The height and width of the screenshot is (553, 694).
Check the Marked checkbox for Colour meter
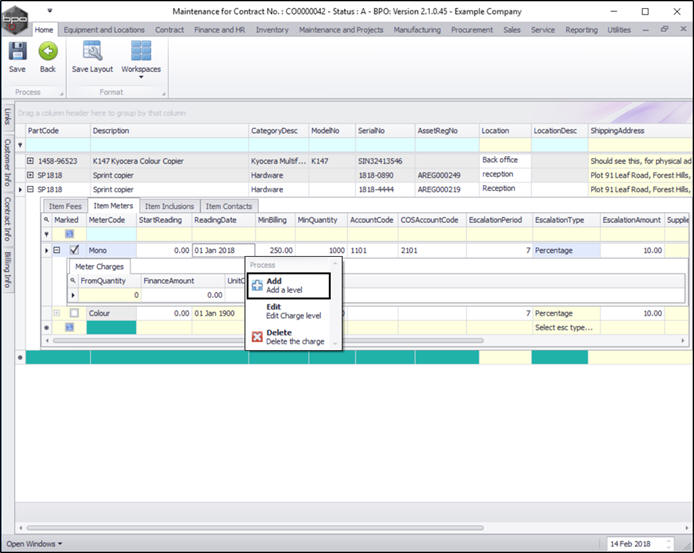[x=73, y=313]
